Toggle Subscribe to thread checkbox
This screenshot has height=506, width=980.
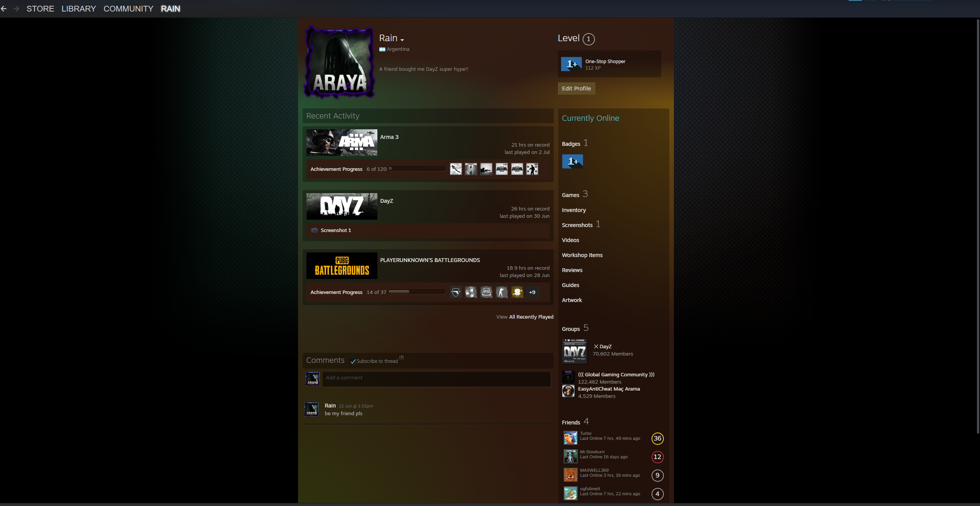pyautogui.click(x=353, y=361)
